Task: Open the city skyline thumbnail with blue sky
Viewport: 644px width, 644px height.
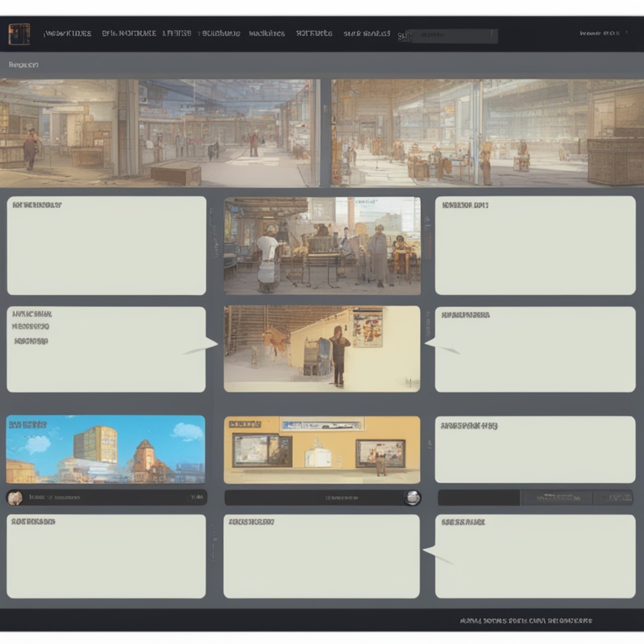Action: 106,449
